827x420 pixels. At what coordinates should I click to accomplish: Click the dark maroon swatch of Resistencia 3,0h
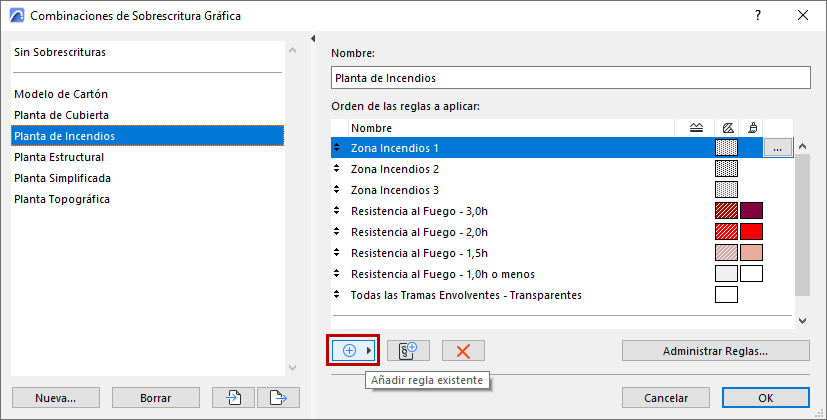(751, 211)
